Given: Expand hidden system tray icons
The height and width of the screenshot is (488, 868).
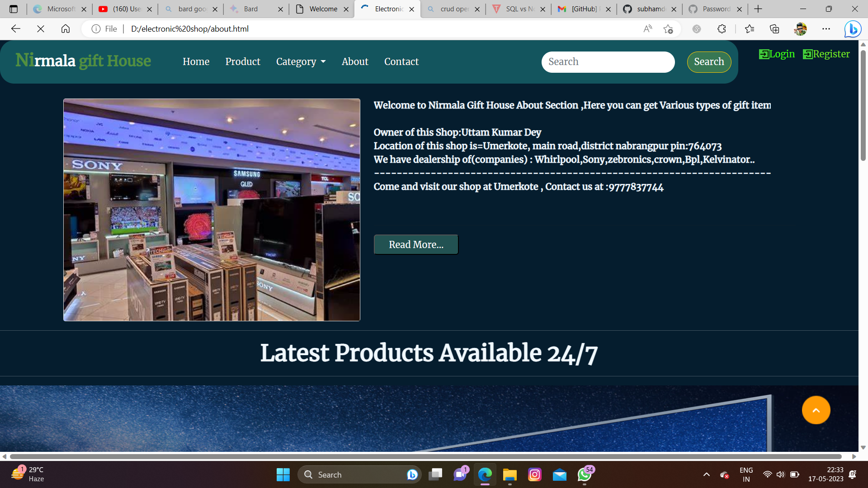Looking at the screenshot, I should coord(707,475).
